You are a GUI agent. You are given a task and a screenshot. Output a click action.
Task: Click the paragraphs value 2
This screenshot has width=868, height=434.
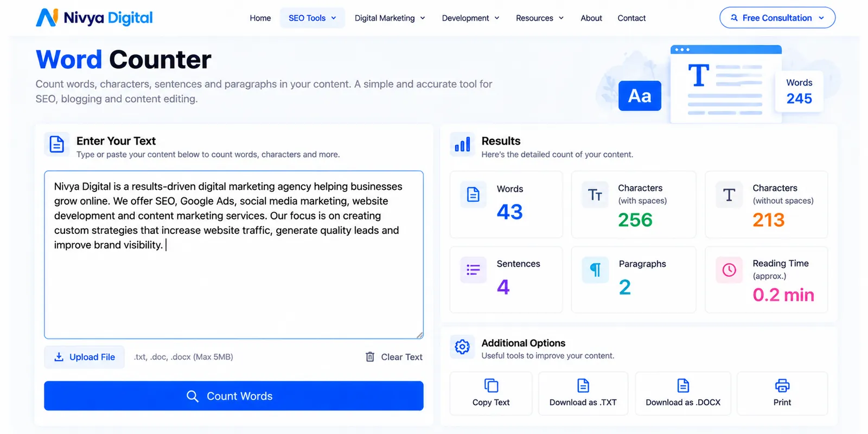click(625, 286)
